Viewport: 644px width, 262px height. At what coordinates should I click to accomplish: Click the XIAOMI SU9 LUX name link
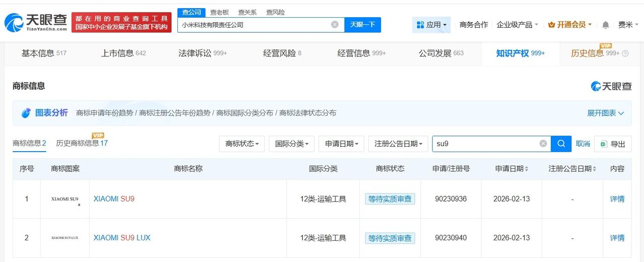(122, 238)
